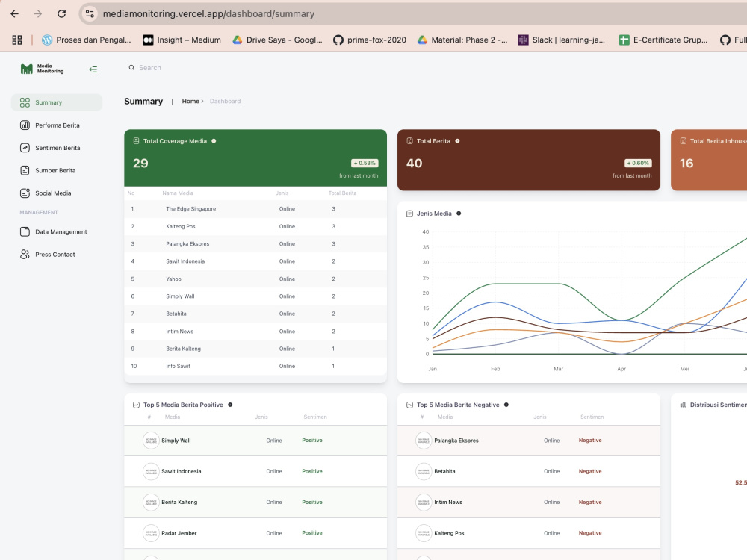
Task: Click Berita Kalteng in positive list
Action: (x=179, y=503)
